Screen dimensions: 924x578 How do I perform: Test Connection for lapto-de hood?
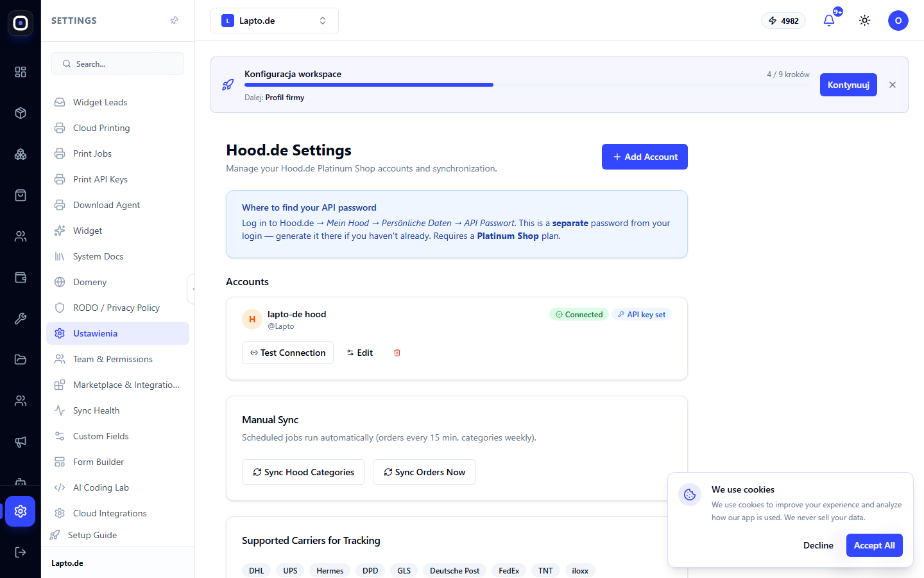[287, 353]
